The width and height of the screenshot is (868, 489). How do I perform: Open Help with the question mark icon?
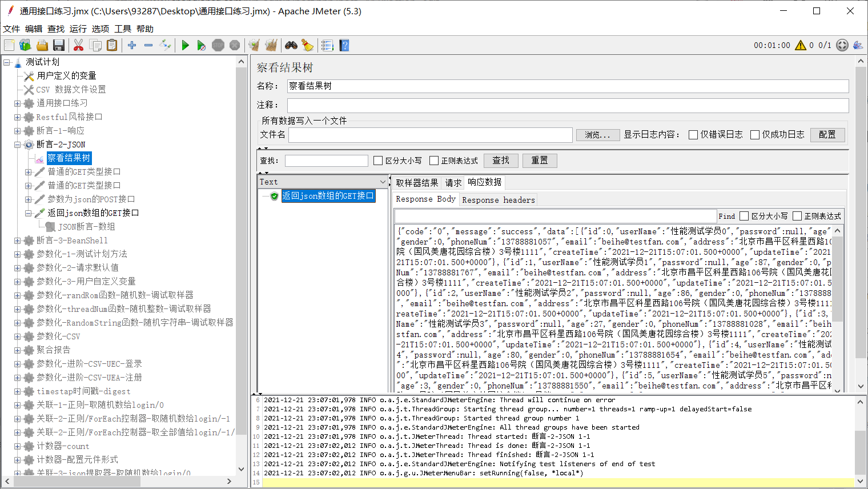pyautogui.click(x=344, y=45)
